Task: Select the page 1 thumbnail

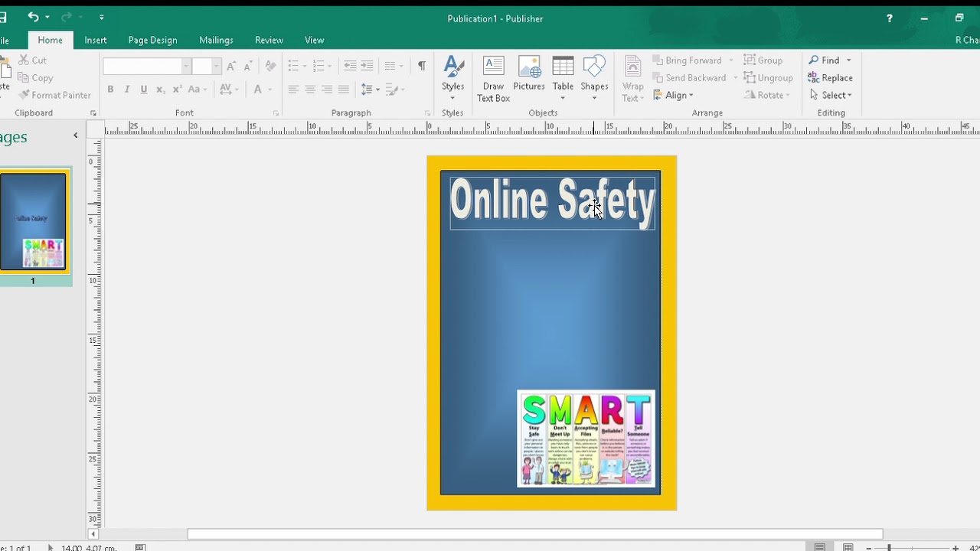Action: (33, 221)
